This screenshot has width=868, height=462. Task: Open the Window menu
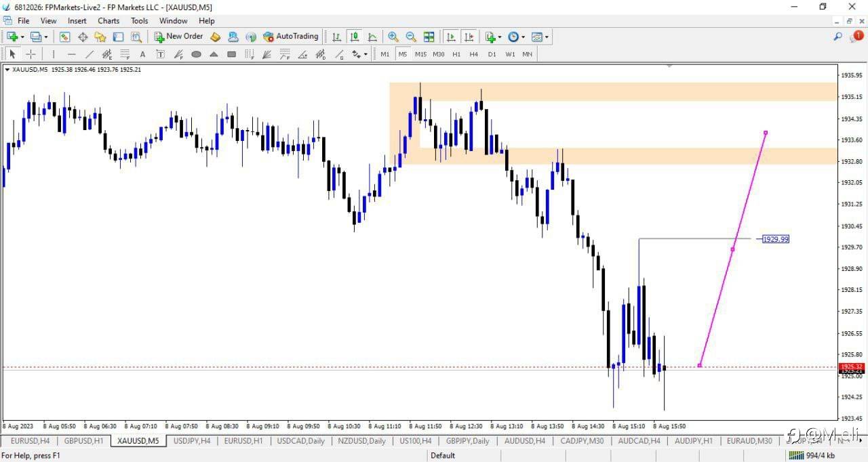point(174,21)
